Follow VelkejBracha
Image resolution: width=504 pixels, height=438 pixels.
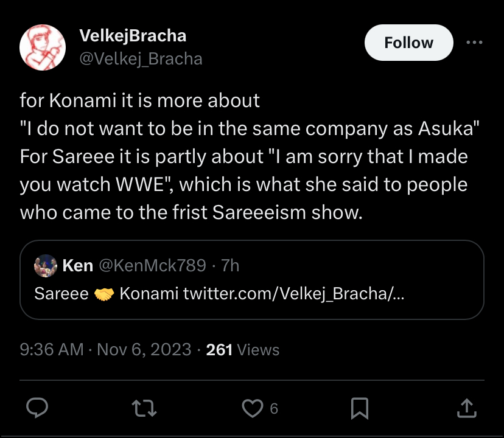[408, 43]
